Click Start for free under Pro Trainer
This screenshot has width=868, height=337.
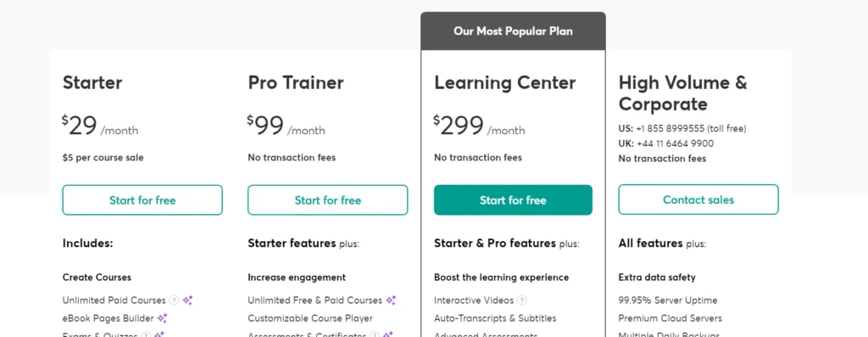click(x=328, y=200)
